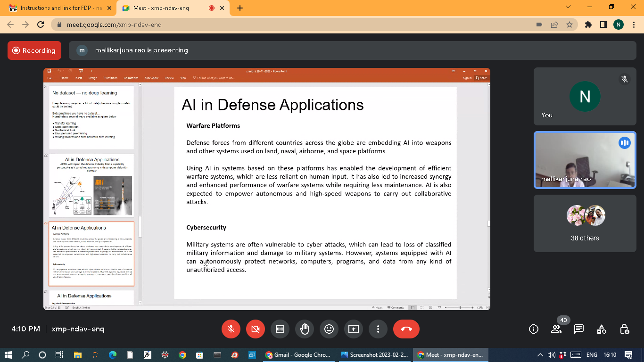Bookmark this page with star icon
This screenshot has height=362, width=644.
(570, 25)
